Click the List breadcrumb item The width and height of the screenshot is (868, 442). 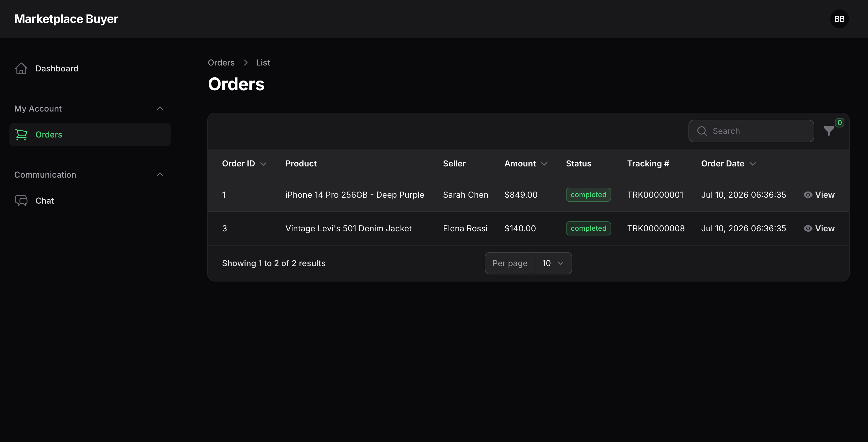pos(263,63)
